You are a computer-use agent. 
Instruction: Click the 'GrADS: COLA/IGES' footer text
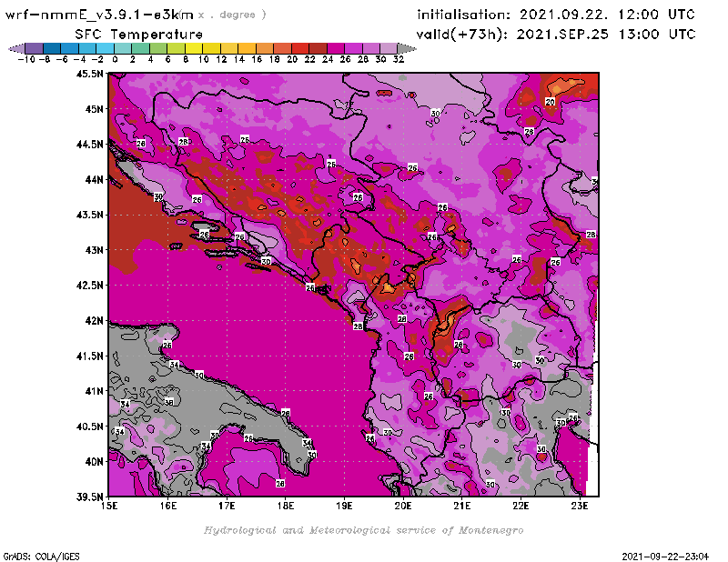pos(41,557)
